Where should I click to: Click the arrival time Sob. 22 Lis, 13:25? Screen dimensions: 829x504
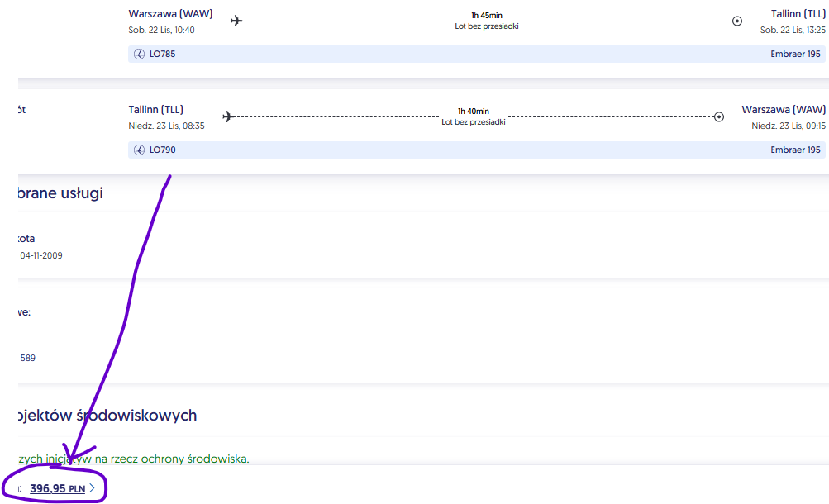(x=793, y=30)
